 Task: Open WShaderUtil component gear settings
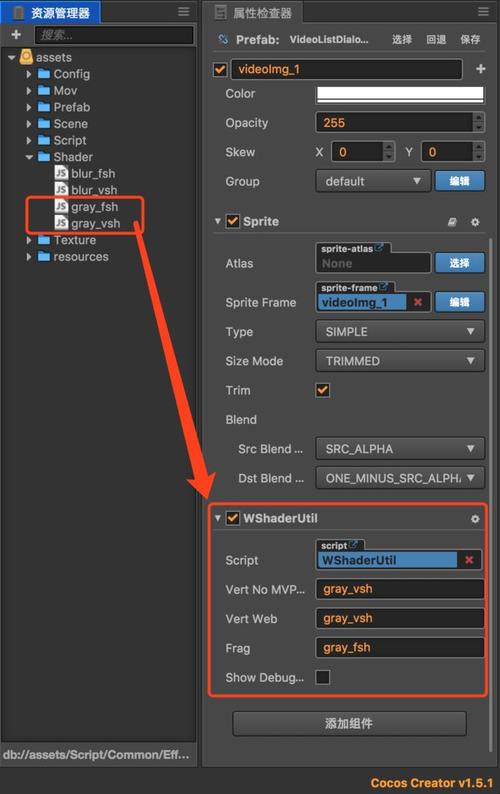click(475, 519)
